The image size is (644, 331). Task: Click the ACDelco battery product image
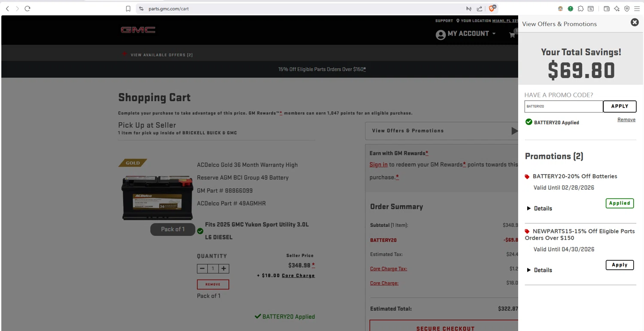click(157, 198)
